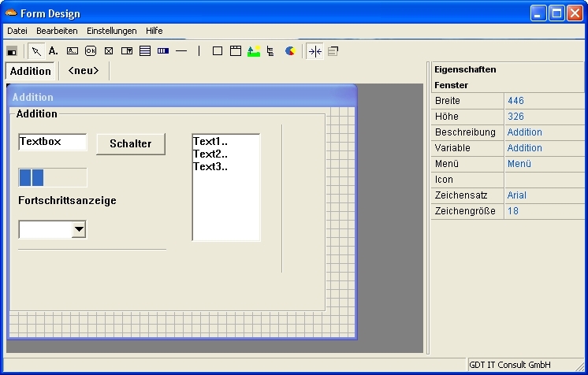The image size is (588, 375).
Task: Select the pie chart control tool
Action: [290, 51]
